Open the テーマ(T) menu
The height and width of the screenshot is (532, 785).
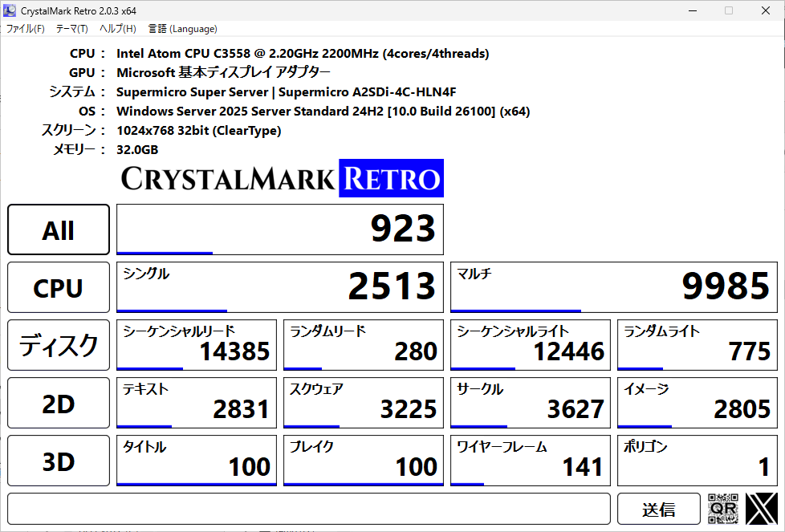pyautogui.click(x=71, y=29)
